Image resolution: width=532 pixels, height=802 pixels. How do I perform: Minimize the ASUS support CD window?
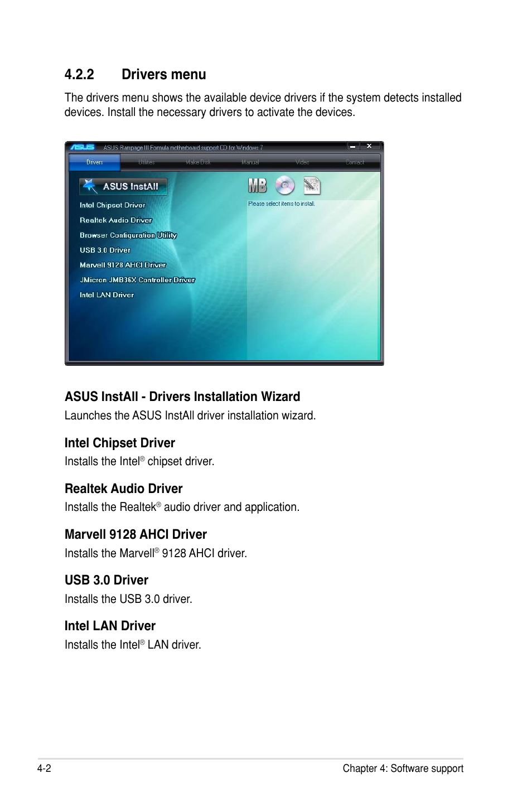353,146
